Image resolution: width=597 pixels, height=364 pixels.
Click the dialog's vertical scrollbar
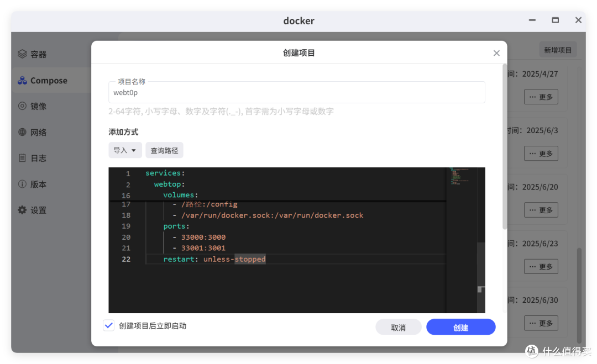click(x=505, y=146)
